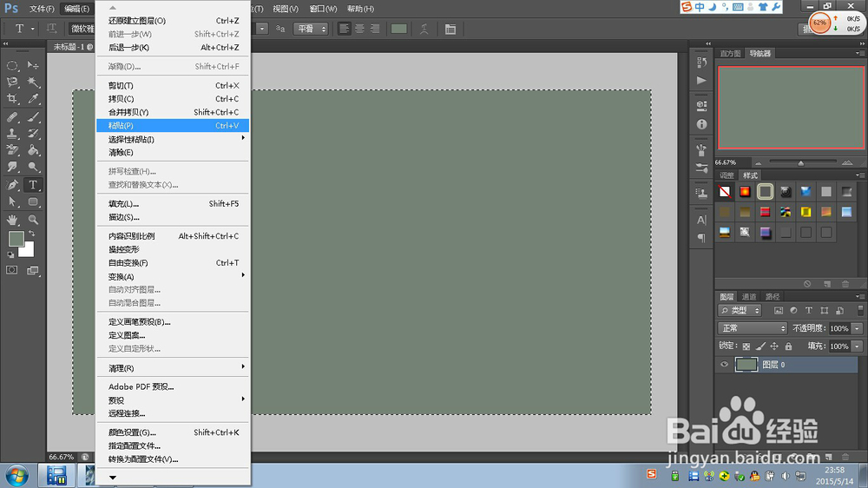Screen dimensions: 868x488
Task: Center text in options bar
Action: tap(360, 29)
